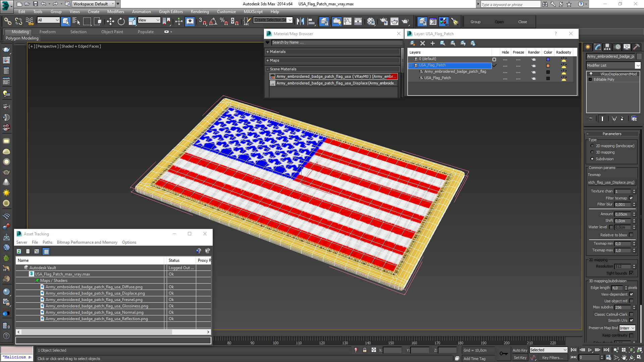Switch to Freeform ribbon tab
Image resolution: width=644 pixels, height=362 pixels.
tap(48, 32)
